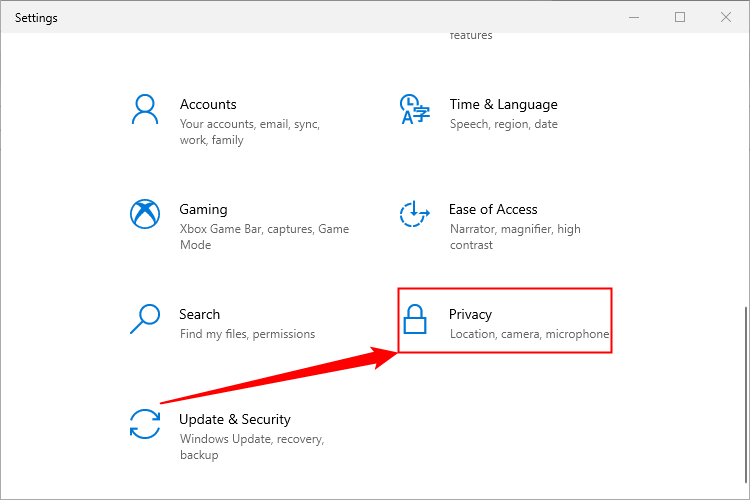
Task: Open the Time & Language label
Action: [503, 104]
